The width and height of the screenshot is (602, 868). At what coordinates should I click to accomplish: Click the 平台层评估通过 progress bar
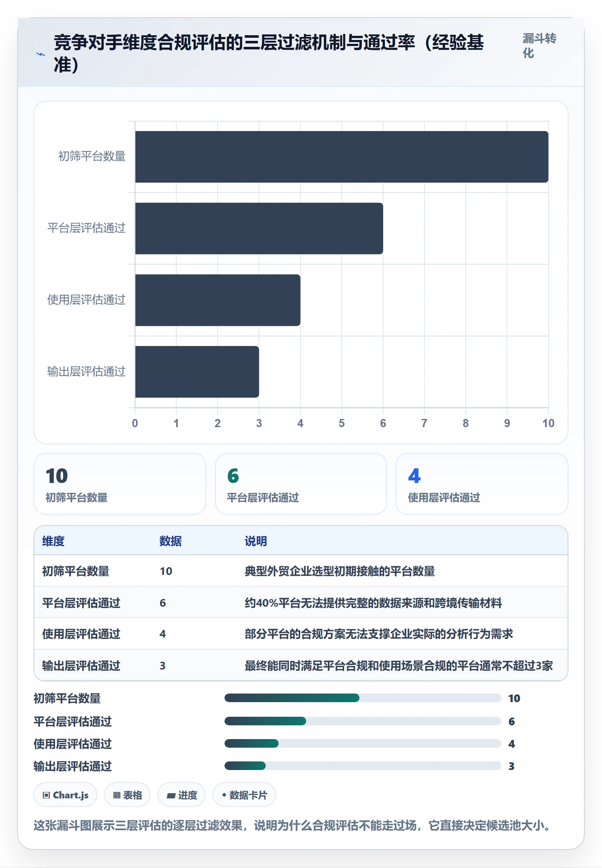362,721
